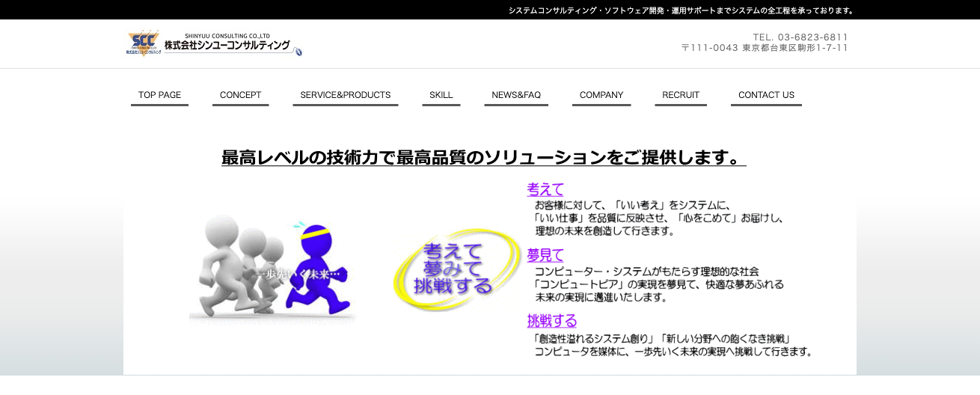
Task: Select the SKILL navigation item
Action: pyautogui.click(x=441, y=95)
